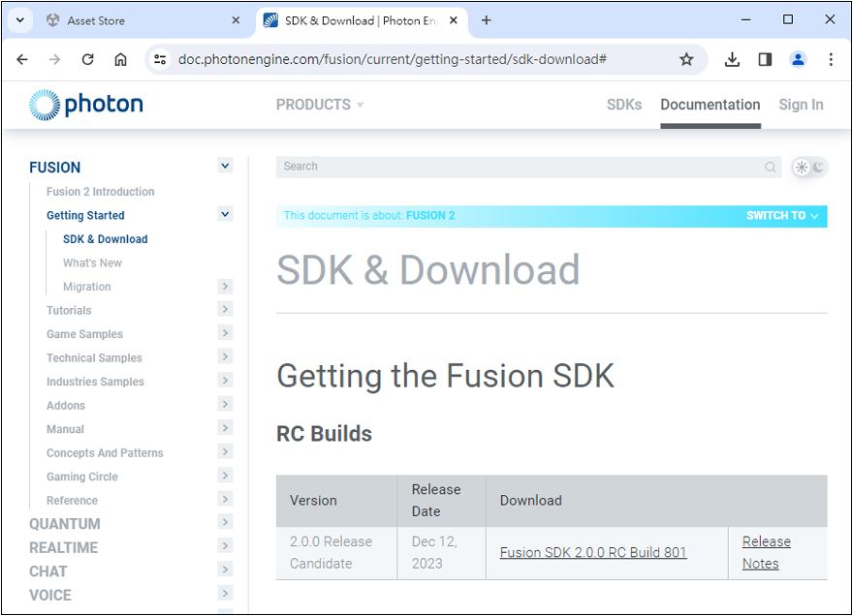853x616 pixels.
Task: Open site information icon in address bar
Action: 160,59
